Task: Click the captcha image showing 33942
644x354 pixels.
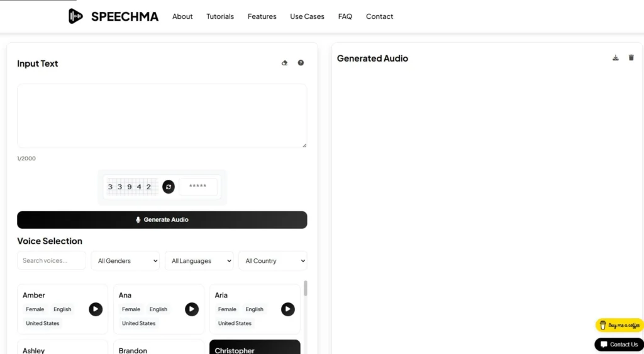Action: (132, 187)
